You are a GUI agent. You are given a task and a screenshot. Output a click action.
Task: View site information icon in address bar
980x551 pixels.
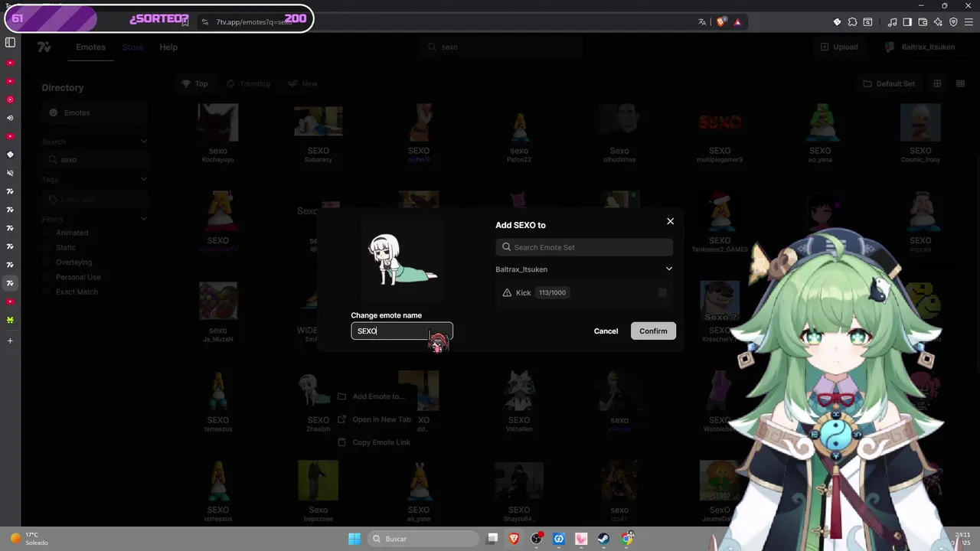pyautogui.click(x=204, y=22)
